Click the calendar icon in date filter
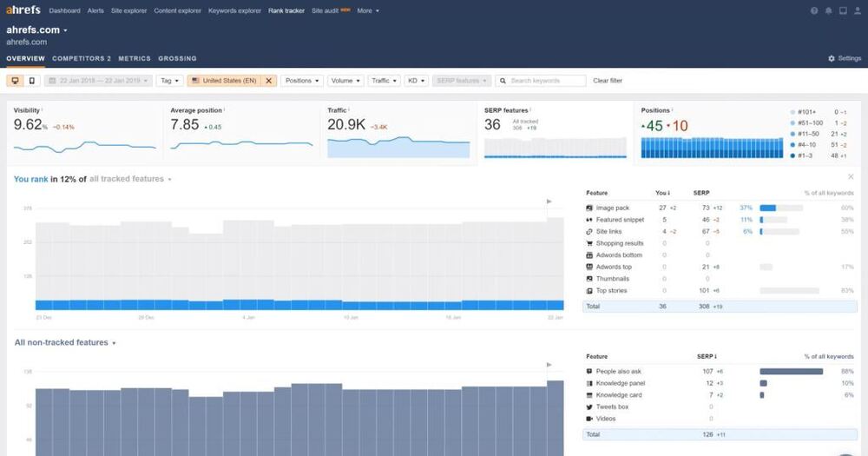The width and height of the screenshot is (868, 456). click(x=53, y=81)
